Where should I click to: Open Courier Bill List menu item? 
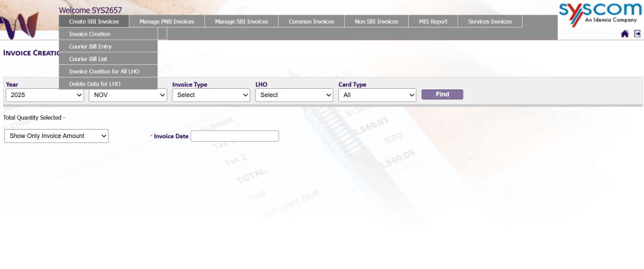point(88,59)
